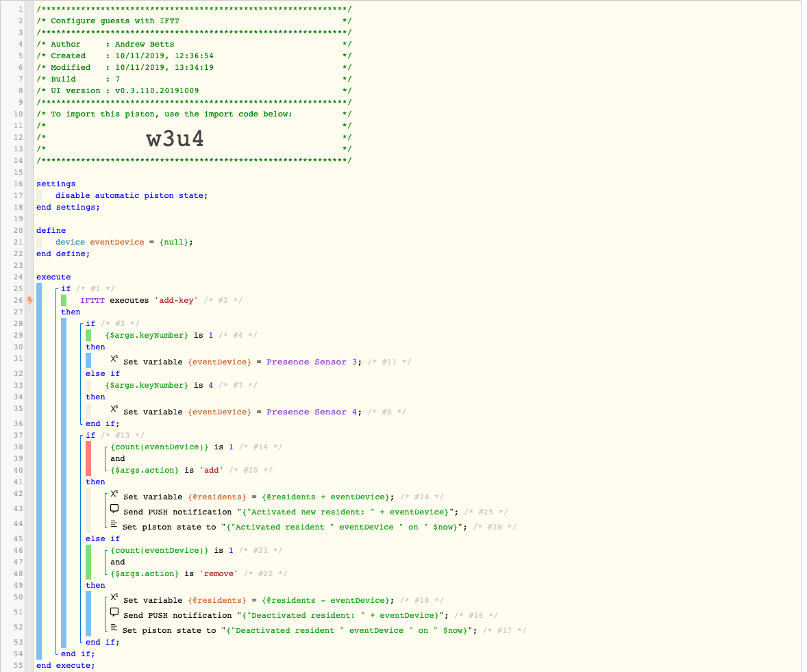
Task: Click the X icon for @residents + eventDevice
Action: [114, 494]
